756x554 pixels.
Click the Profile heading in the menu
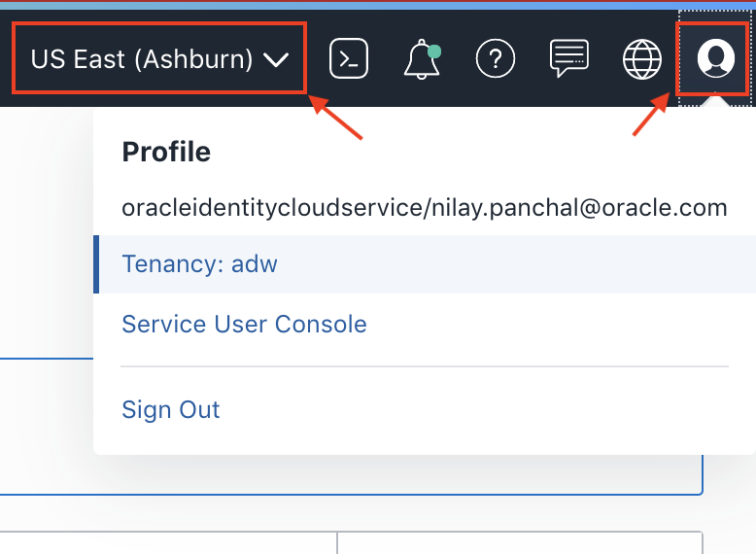[x=166, y=152]
